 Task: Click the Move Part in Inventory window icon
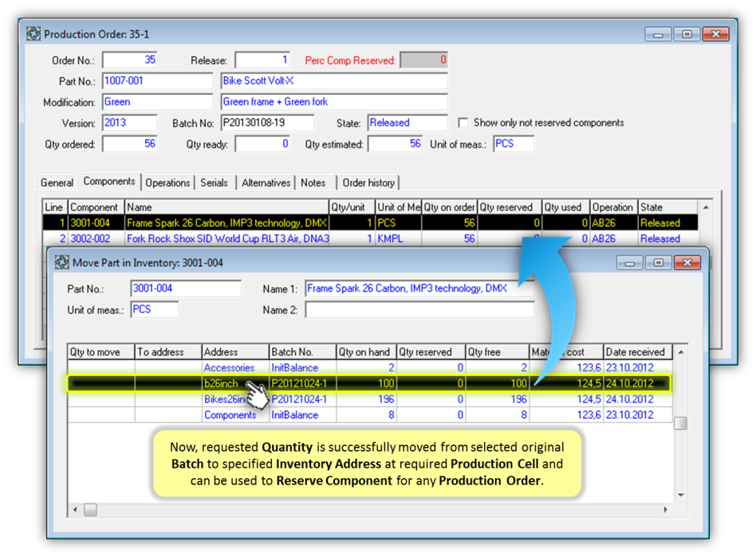pos(61,263)
